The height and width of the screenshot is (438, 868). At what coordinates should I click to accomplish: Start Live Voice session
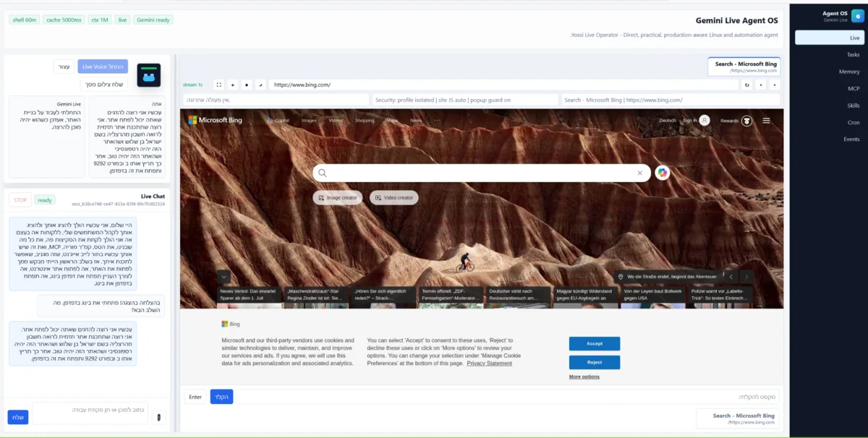pos(103,66)
